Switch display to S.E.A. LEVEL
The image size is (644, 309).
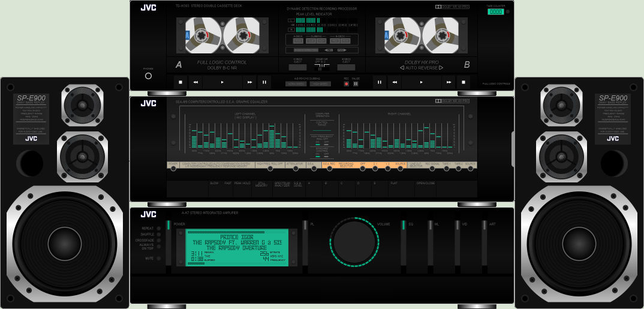pyautogui.click(x=298, y=188)
